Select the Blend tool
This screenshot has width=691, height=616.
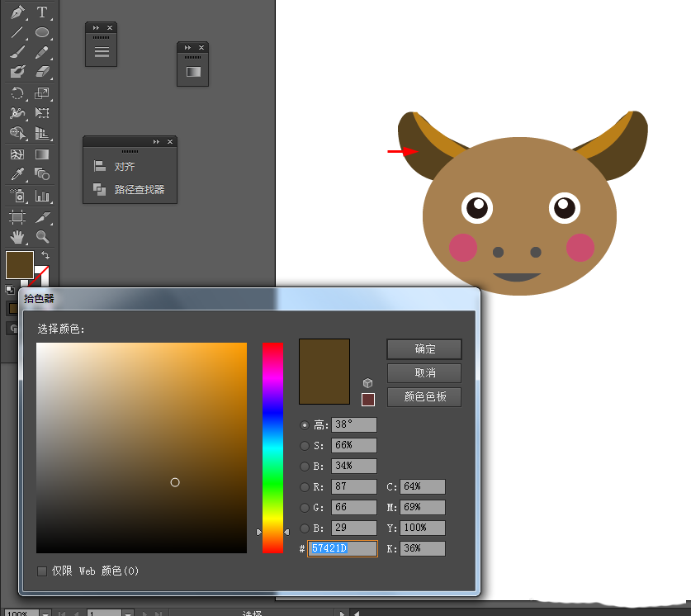click(42, 174)
